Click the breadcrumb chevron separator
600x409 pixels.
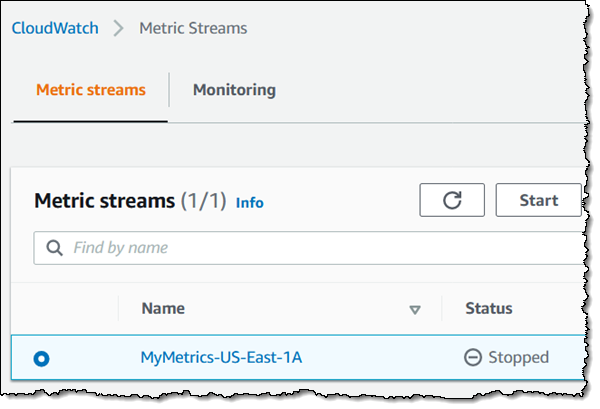click(x=118, y=28)
